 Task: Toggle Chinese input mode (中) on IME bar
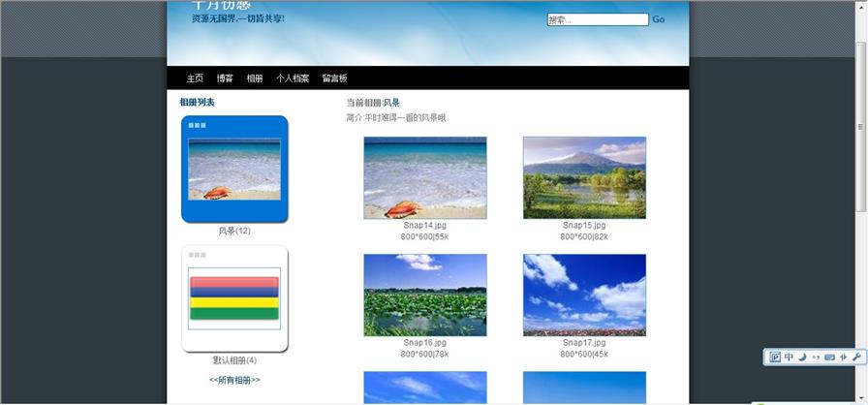pos(789,358)
